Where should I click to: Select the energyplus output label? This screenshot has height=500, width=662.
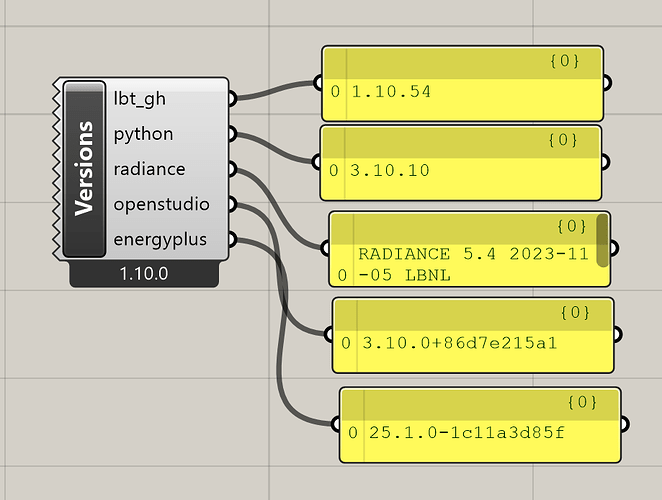click(160, 240)
